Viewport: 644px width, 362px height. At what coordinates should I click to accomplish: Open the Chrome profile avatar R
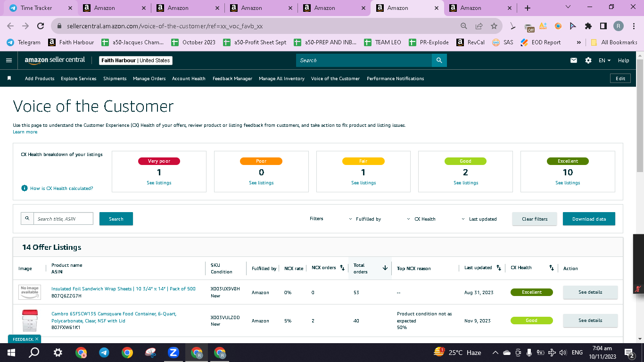[618, 26]
